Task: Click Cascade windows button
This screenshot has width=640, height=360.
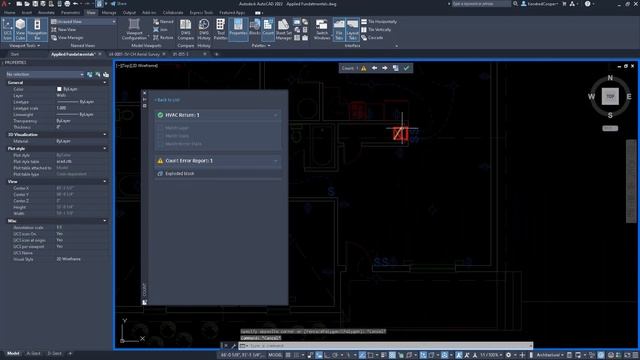Action: click(x=372, y=38)
